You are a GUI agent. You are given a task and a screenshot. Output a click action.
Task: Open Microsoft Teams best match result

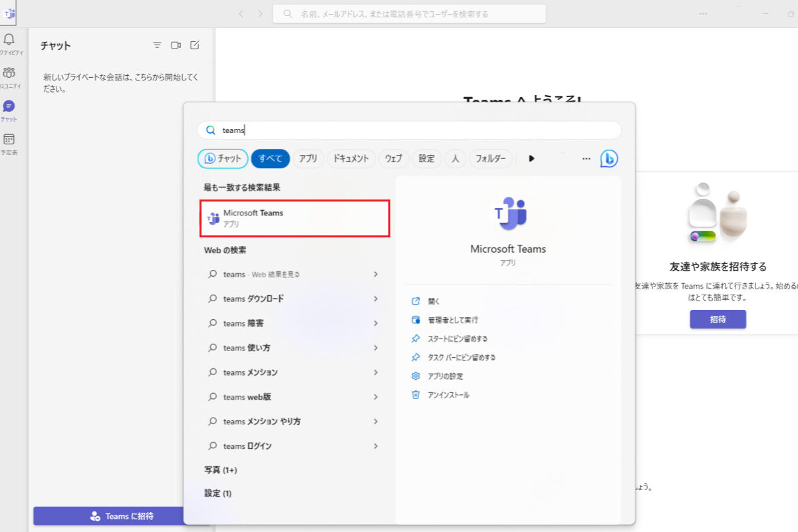[x=295, y=218]
